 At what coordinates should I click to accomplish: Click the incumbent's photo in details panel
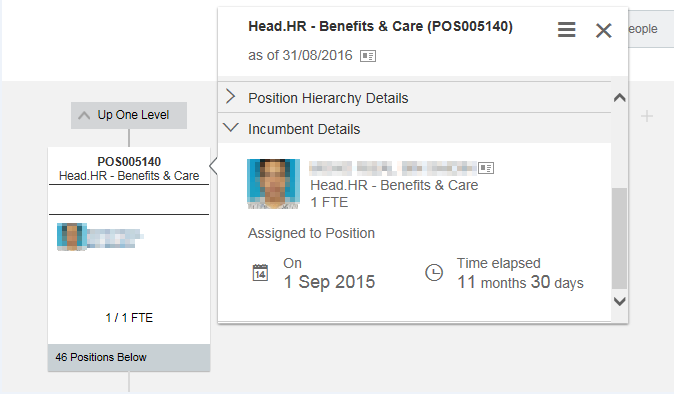coord(273,183)
